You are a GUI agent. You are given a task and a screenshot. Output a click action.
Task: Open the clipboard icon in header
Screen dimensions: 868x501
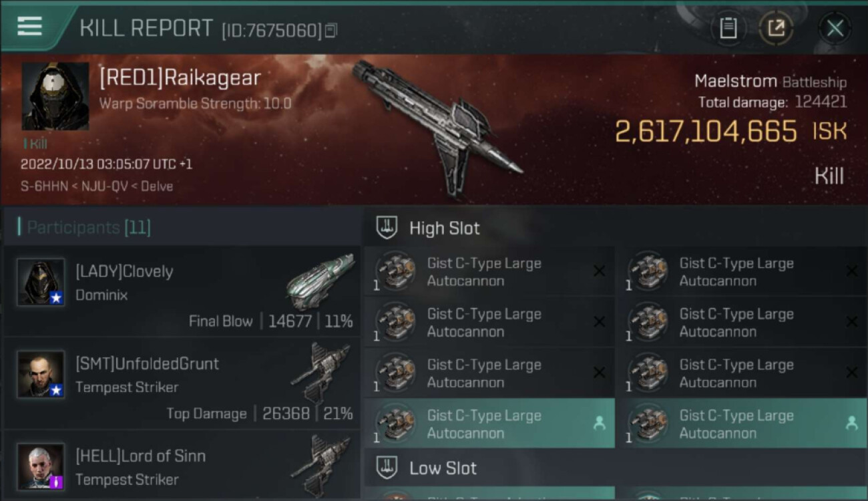728,28
